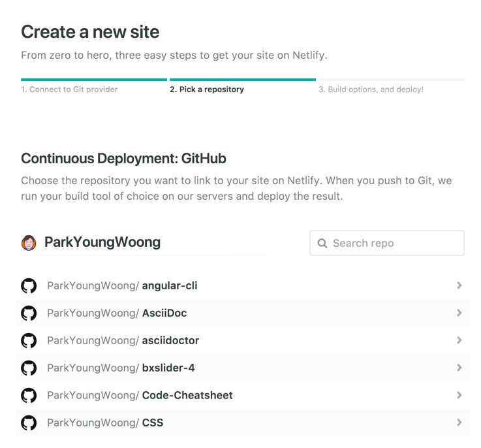The width and height of the screenshot is (481, 448).
Task: Click the progress bar above step one
Action: tap(94, 80)
